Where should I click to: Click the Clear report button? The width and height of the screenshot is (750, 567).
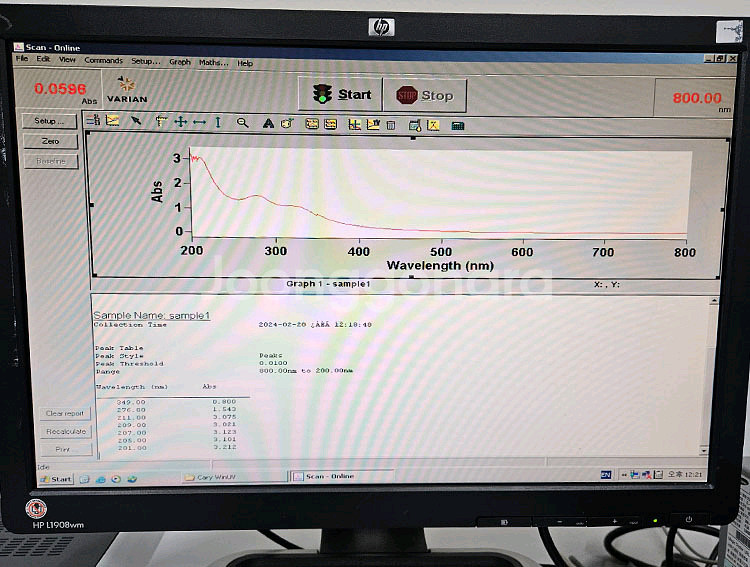[x=65, y=413]
